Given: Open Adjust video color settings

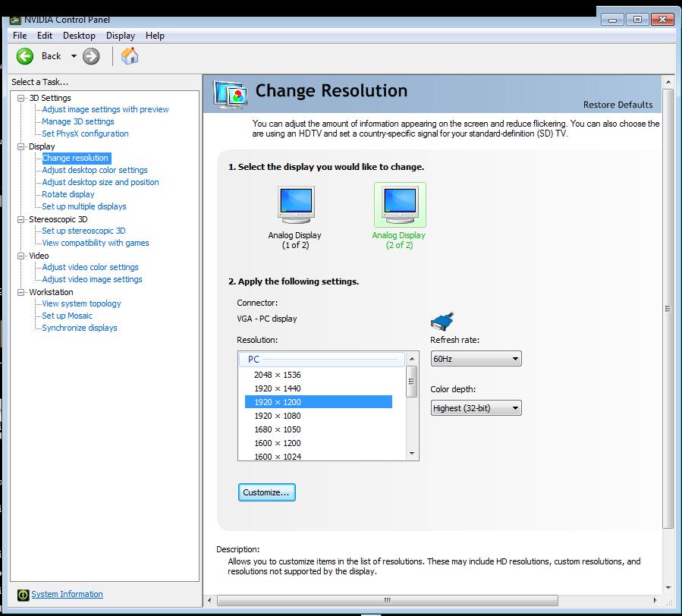Looking at the screenshot, I should point(90,268).
